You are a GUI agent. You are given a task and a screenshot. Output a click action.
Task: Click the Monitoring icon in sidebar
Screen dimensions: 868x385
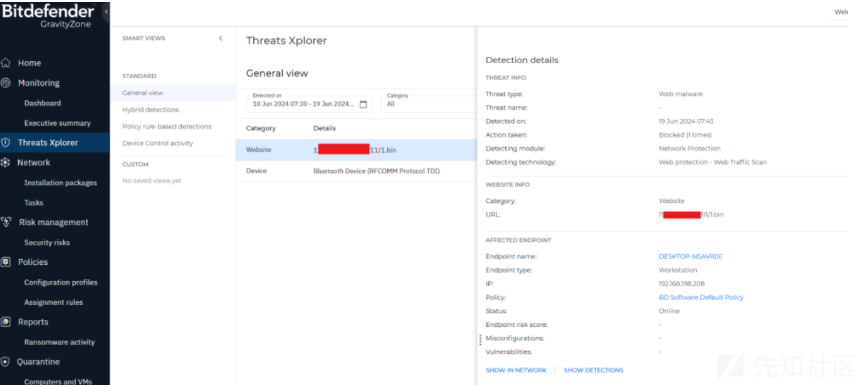pos(6,83)
